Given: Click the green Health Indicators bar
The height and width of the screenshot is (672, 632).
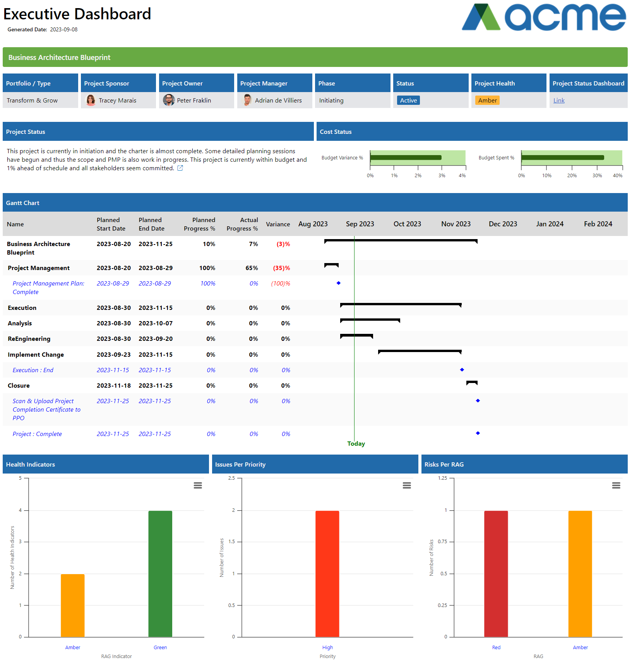Looking at the screenshot, I should pyautogui.click(x=160, y=573).
